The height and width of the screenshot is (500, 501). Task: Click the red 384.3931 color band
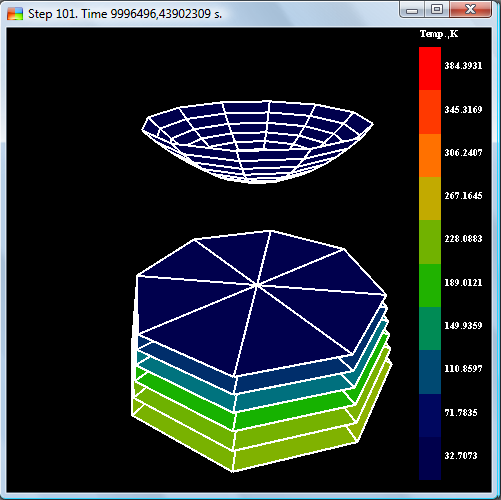tap(430, 69)
